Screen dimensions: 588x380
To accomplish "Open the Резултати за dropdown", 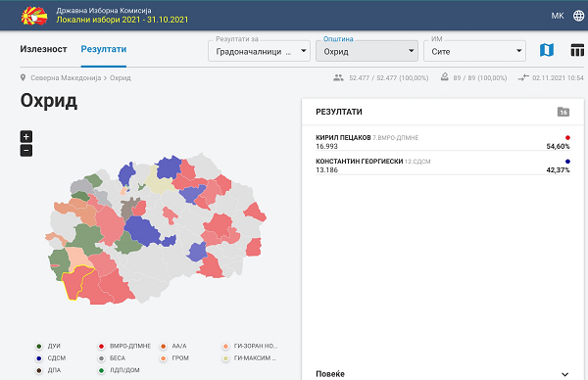I will pyautogui.click(x=259, y=51).
